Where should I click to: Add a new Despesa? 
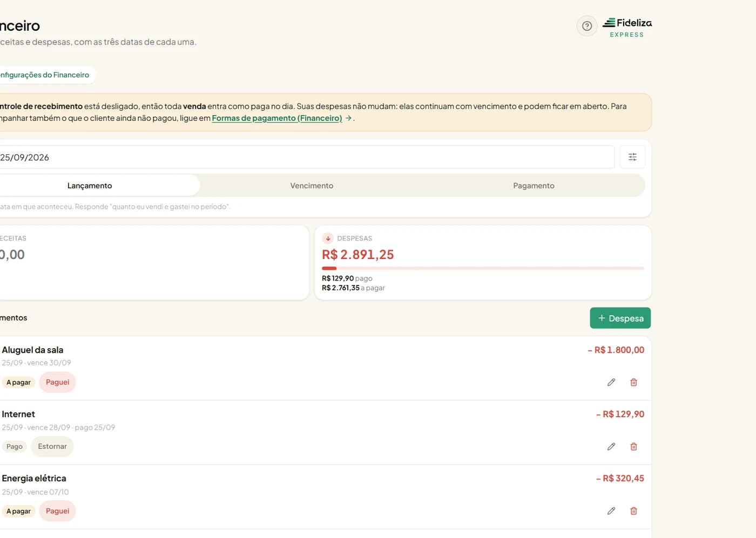620,318
